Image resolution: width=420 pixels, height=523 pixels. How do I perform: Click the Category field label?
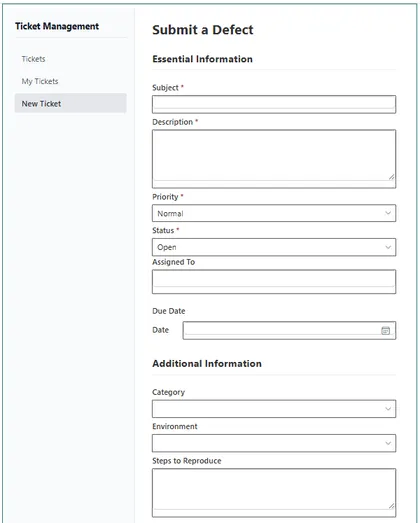(168, 392)
